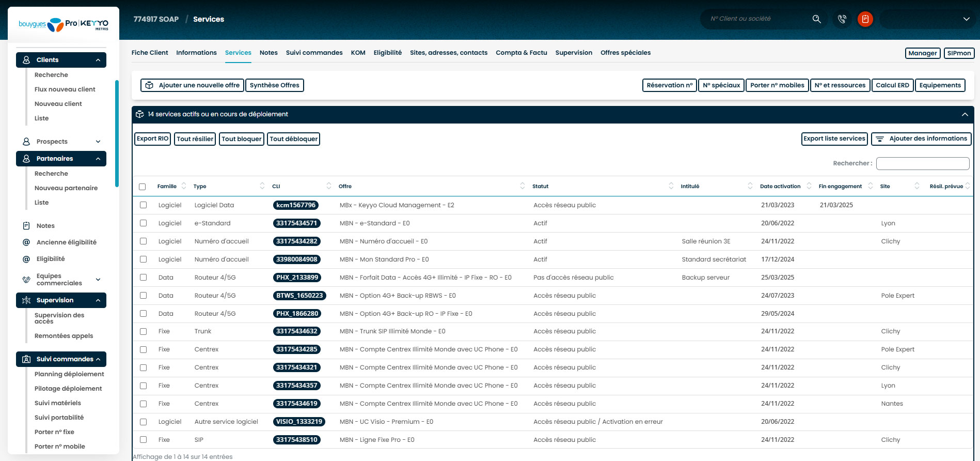Image resolution: width=980 pixels, height=461 pixels.
Task: Switch to the Suivi commandes tab
Action: 314,53
